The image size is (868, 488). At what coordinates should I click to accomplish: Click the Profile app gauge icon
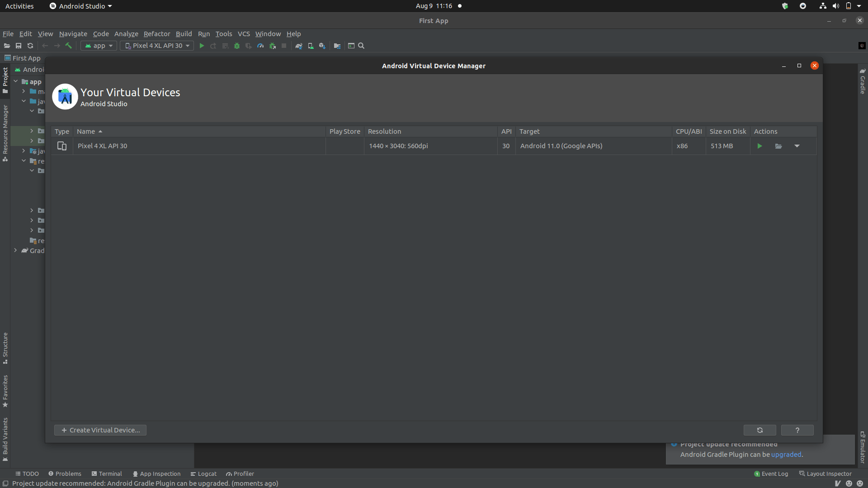(260, 46)
